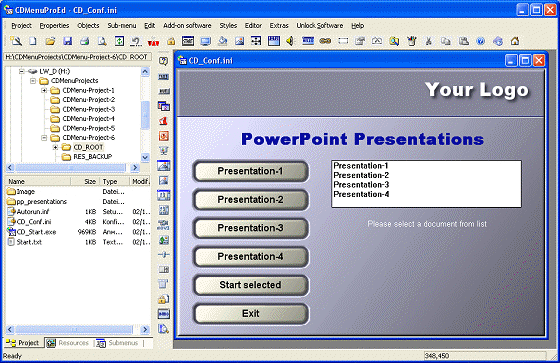This screenshot has width=560, height=363.
Task: Open the Add-on software menu
Action: point(187,26)
